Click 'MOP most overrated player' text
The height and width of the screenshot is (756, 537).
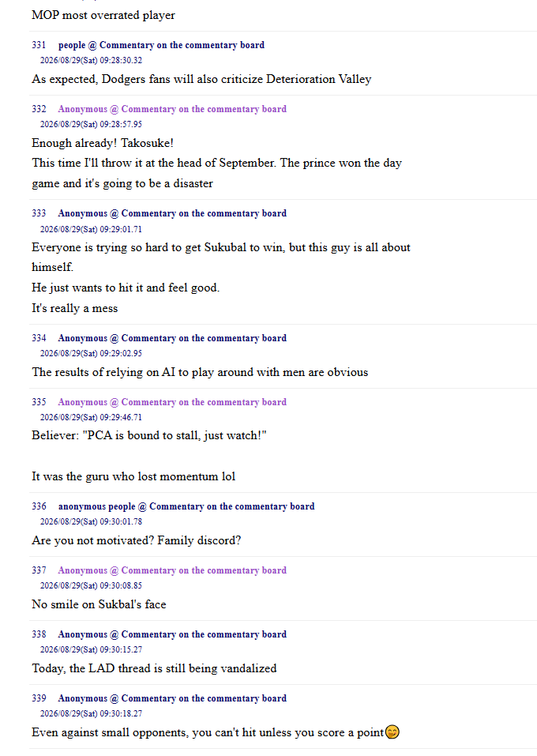coord(103,15)
